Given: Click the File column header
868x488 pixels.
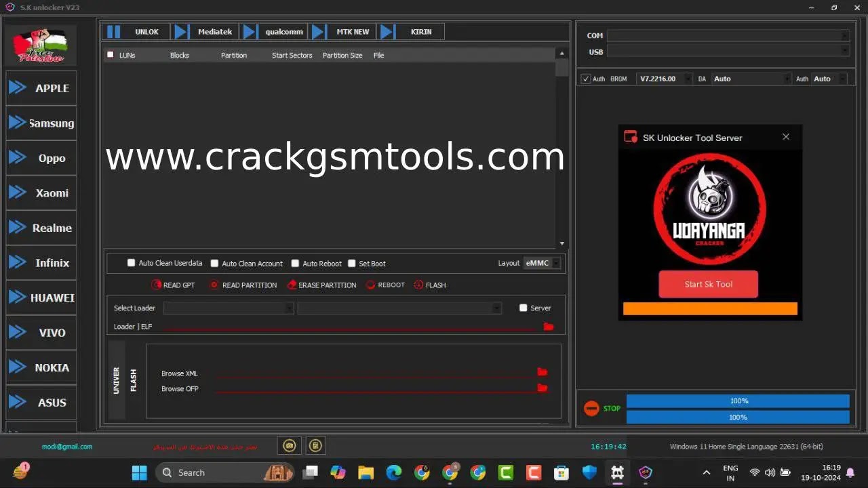Looking at the screenshot, I should click(x=378, y=56).
